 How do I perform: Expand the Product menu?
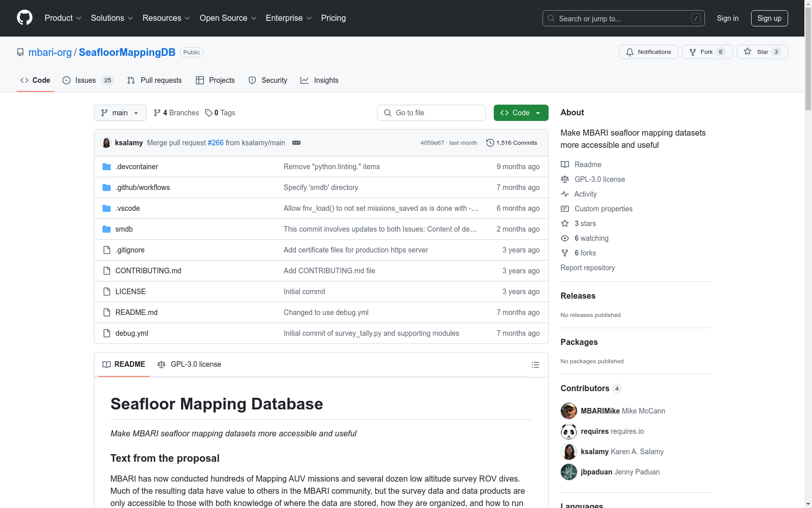pos(63,18)
